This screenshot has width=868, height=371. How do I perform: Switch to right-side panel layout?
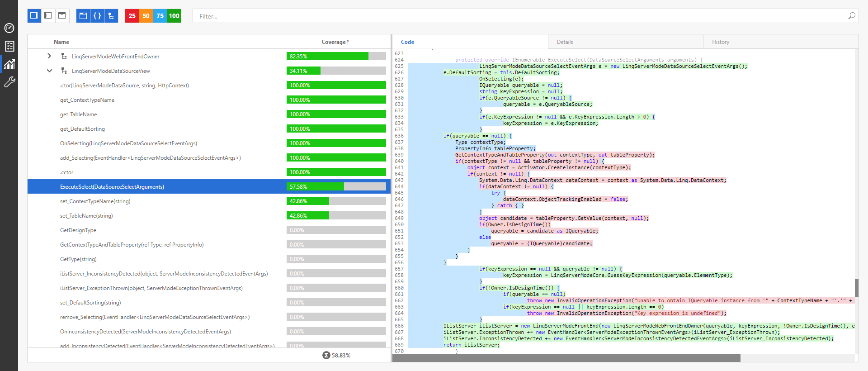coord(34,16)
